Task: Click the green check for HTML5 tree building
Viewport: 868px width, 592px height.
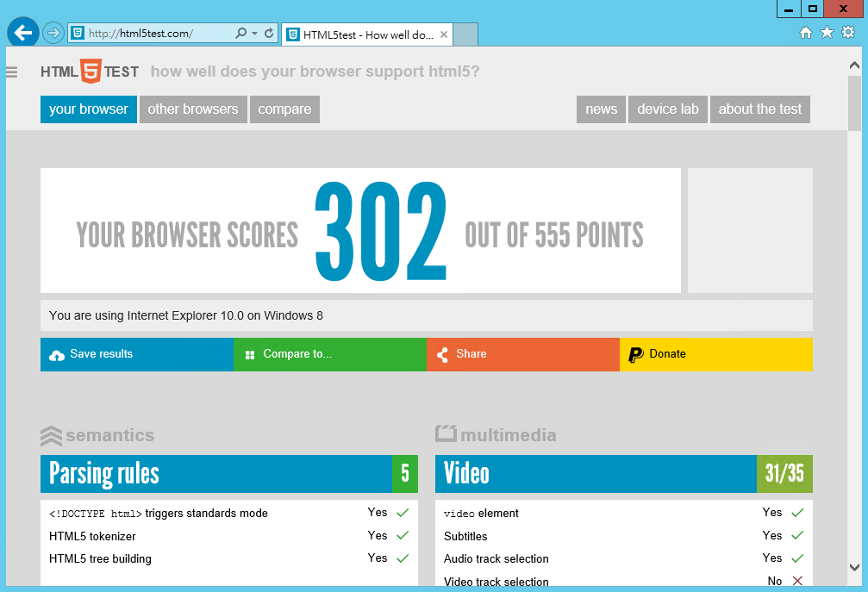Action: 403,558
